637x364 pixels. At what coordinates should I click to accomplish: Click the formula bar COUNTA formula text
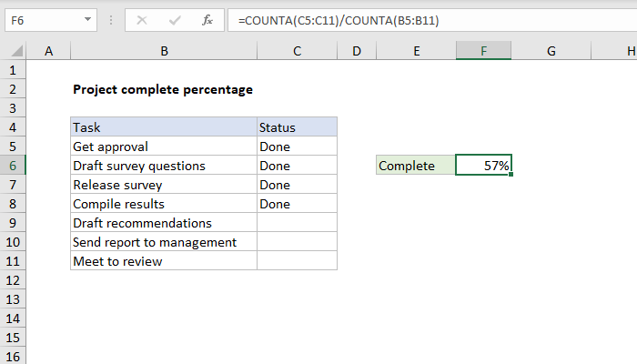click(338, 19)
